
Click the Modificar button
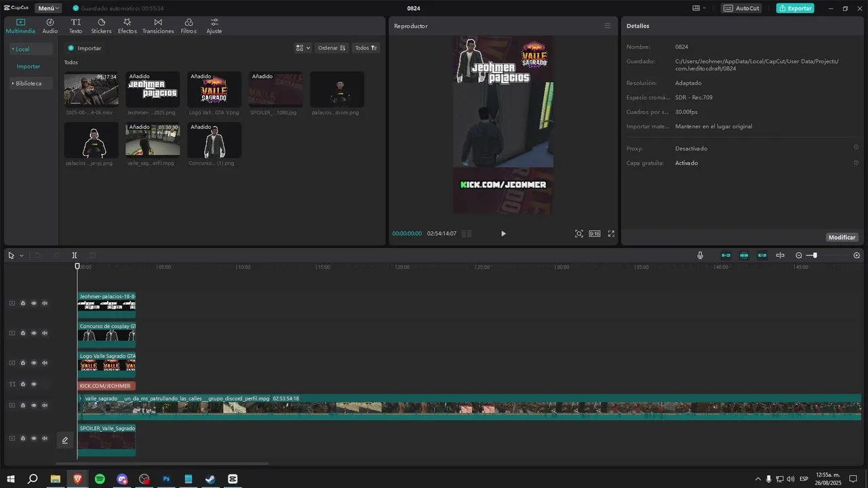coord(842,237)
